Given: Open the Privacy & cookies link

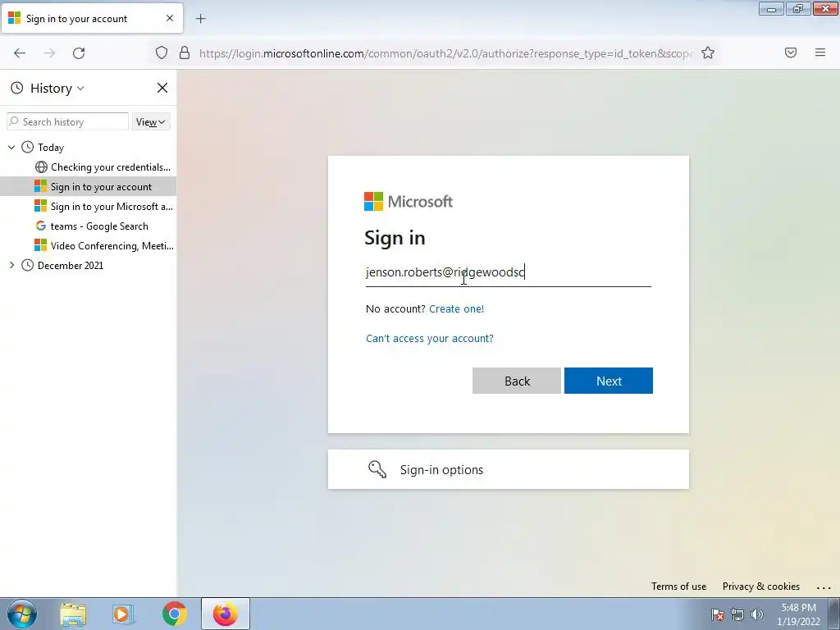Looking at the screenshot, I should [x=760, y=586].
